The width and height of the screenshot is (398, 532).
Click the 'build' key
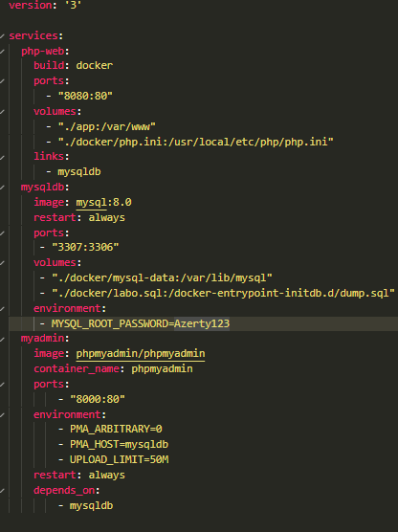click(49, 65)
